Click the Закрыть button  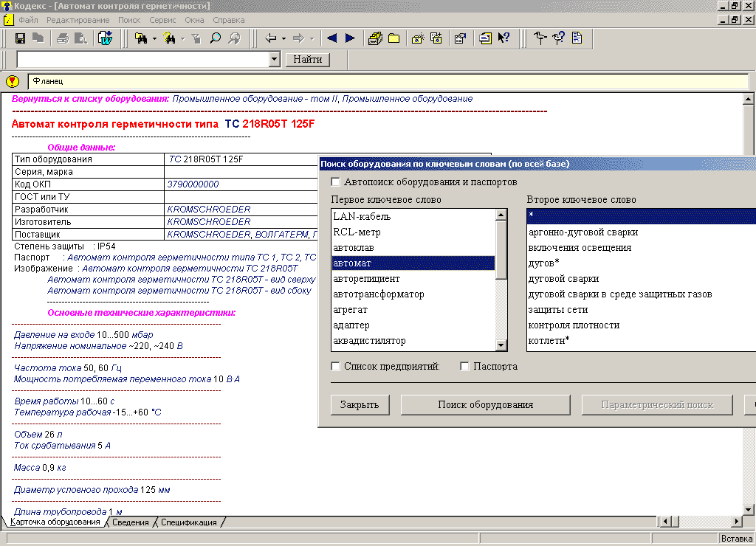[x=360, y=404]
